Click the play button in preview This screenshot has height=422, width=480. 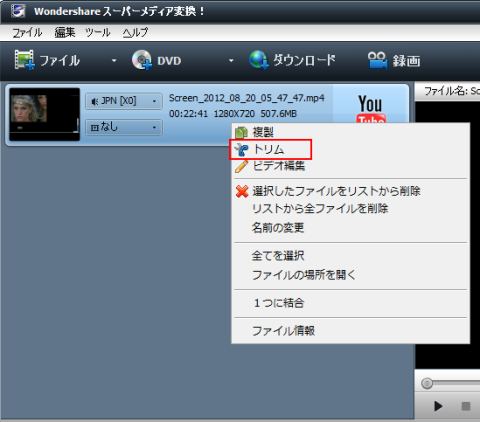coord(438,406)
